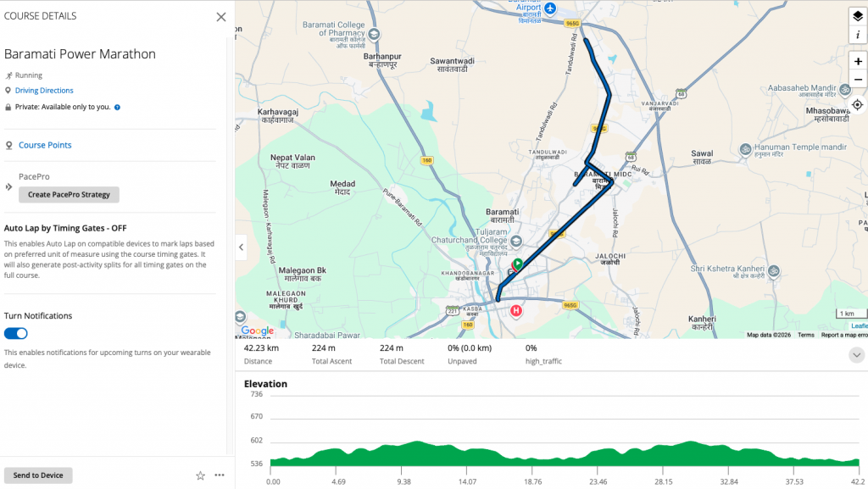
Task: Close the Course Details panel
Action: 221,17
